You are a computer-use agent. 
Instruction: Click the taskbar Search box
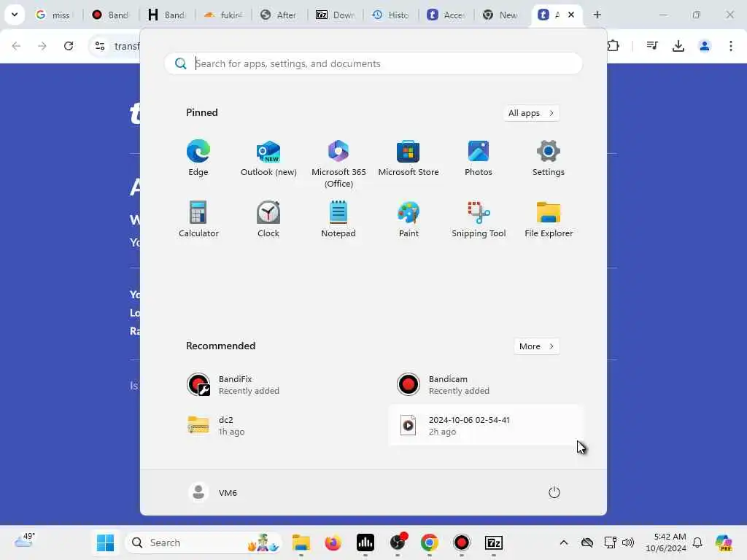tap(204, 542)
